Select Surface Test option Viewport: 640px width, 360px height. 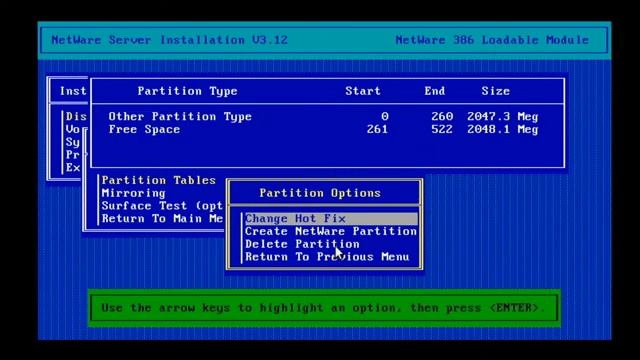pyautogui.click(x=162, y=206)
